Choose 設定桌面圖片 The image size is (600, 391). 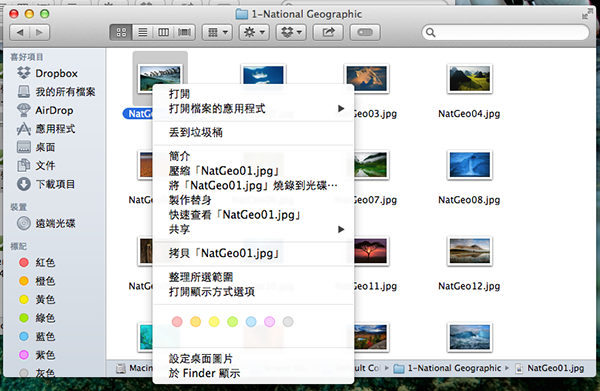click(x=253, y=358)
